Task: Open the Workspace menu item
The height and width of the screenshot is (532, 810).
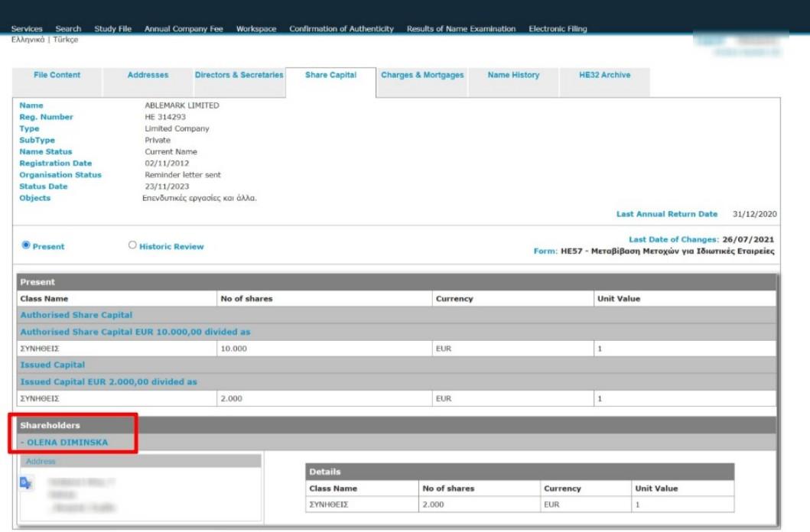Action: click(256, 29)
